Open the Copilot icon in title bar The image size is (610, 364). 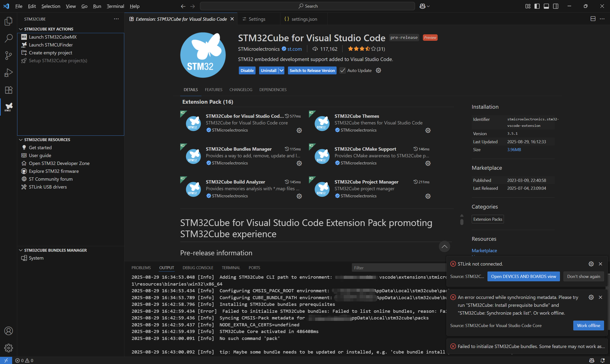click(422, 6)
